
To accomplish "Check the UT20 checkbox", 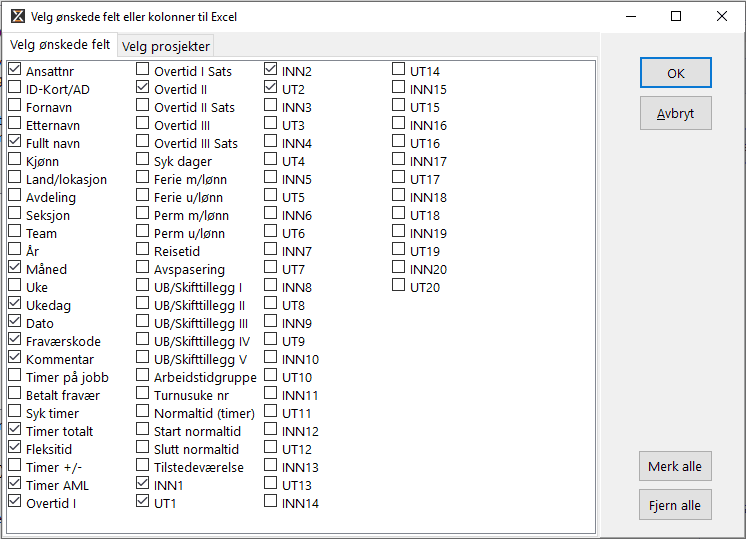I will [399, 287].
